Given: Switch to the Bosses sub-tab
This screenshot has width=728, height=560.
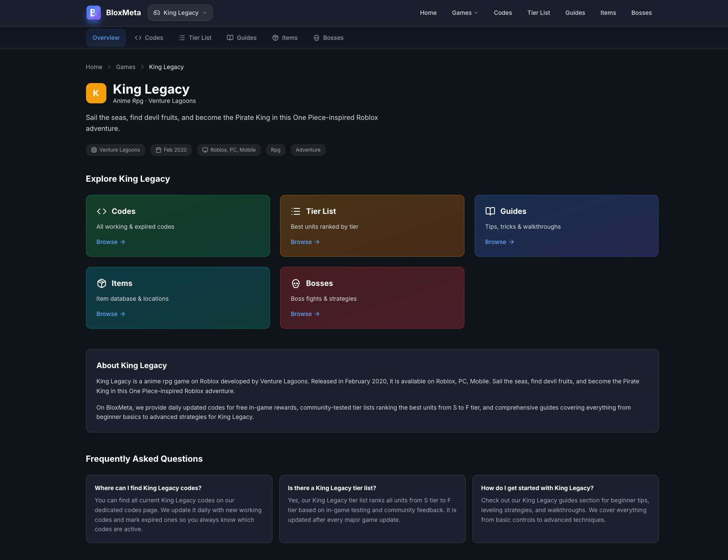Looking at the screenshot, I should (x=328, y=38).
